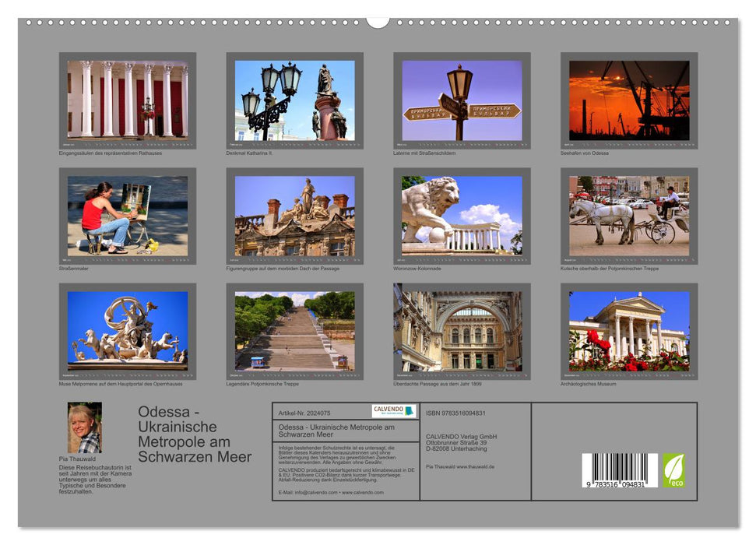Expand the Figurengruppe Passage rooftop photo
This screenshot has height=545, width=756.
click(291, 216)
